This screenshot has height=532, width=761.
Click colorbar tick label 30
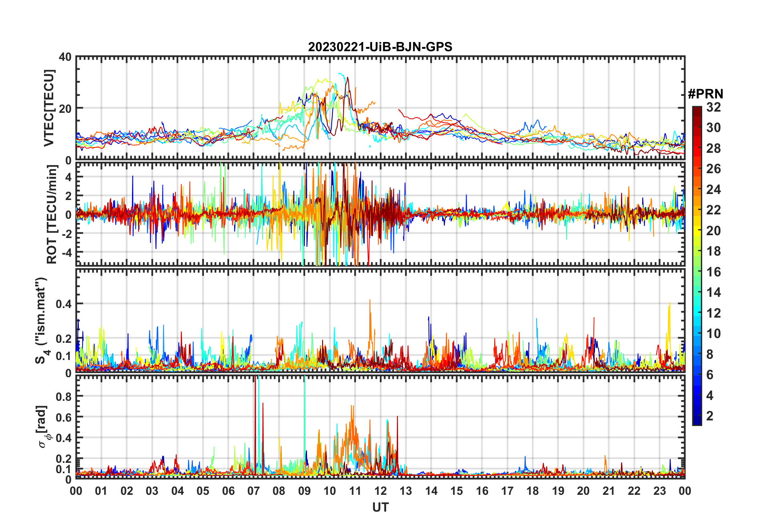click(x=713, y=128)
